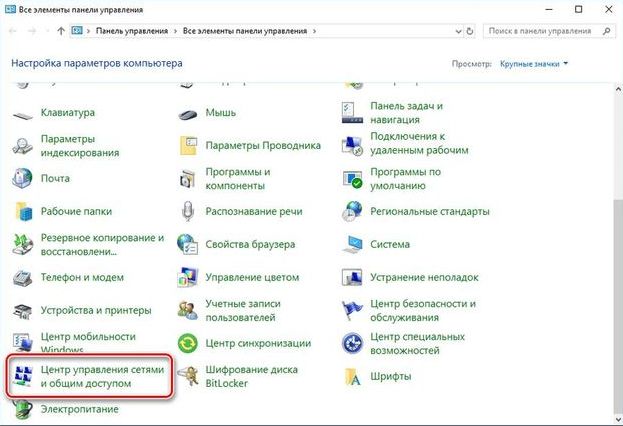Click the Клавиатура text label
Screen dimensions: 623x426
[x=68, y=112]
